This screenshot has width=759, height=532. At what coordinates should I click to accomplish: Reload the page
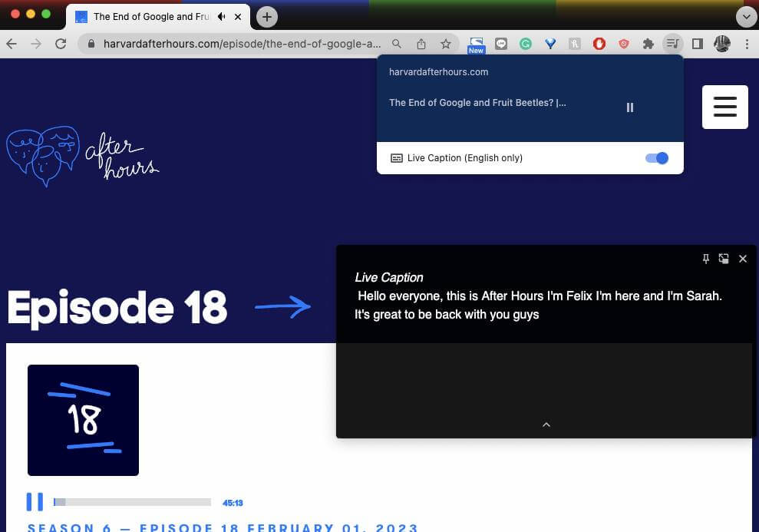61,44
